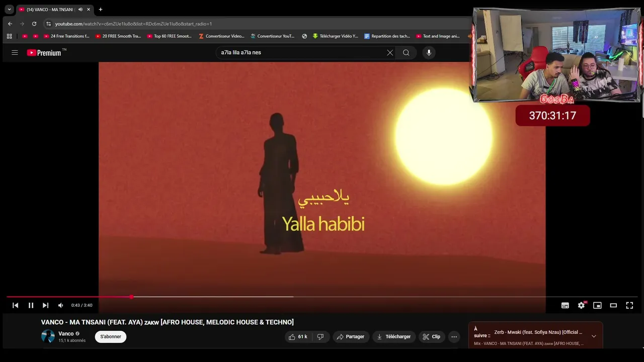Select the '(14) VANCO - MA TNSANI' tab
Viewport: 644px width, 362px height.
click(54, 10)
